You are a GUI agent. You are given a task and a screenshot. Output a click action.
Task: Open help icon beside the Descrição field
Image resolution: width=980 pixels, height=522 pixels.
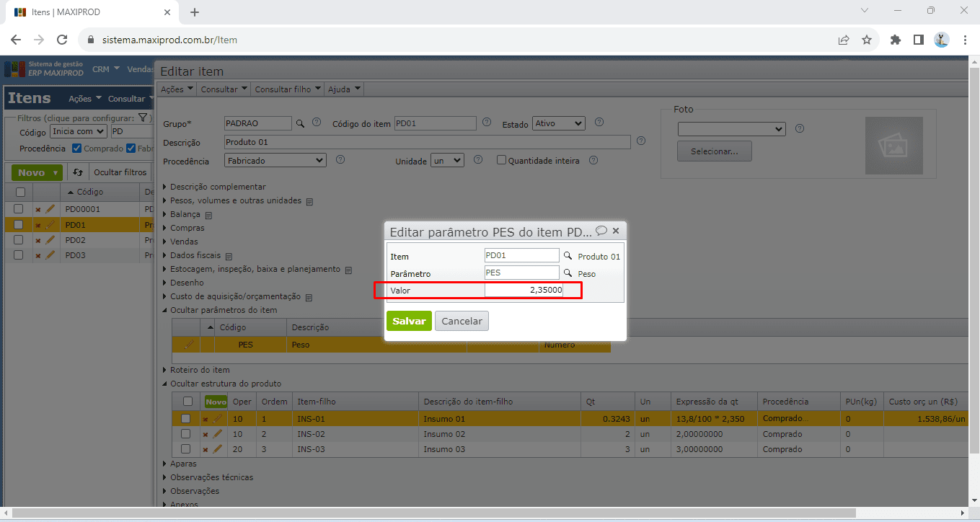click(x=641, y=141)
